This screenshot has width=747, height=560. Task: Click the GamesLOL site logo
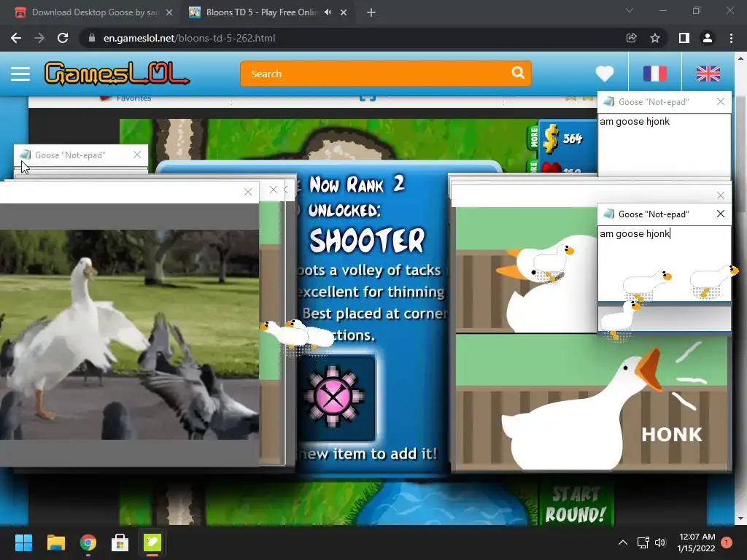117,74
